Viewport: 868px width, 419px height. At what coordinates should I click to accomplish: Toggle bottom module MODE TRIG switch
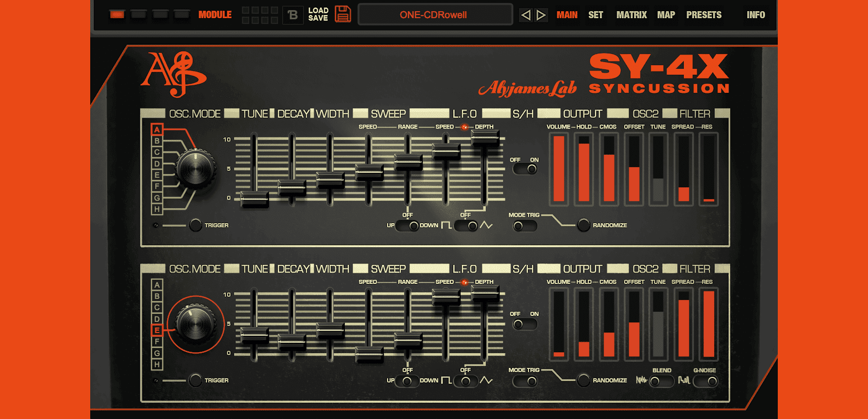[525, 381]
